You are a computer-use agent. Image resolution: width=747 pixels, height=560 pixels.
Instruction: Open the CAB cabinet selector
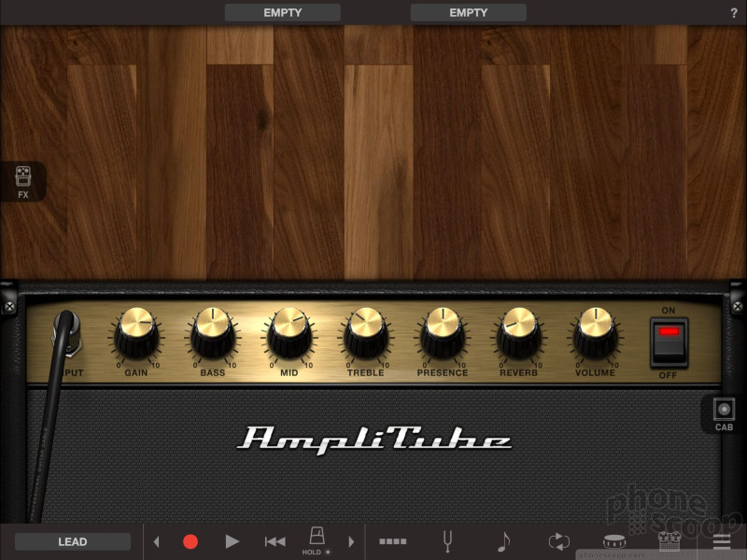(723, 413)
